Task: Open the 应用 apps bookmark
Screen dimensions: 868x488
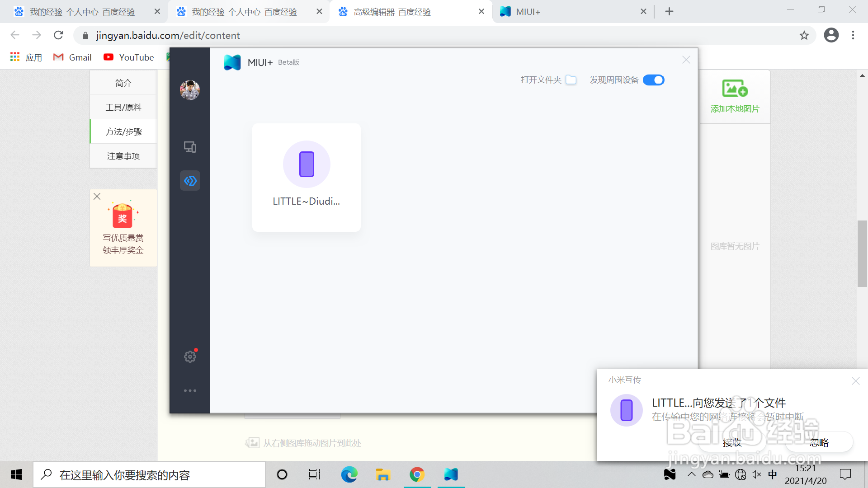Action: (26, 57)
